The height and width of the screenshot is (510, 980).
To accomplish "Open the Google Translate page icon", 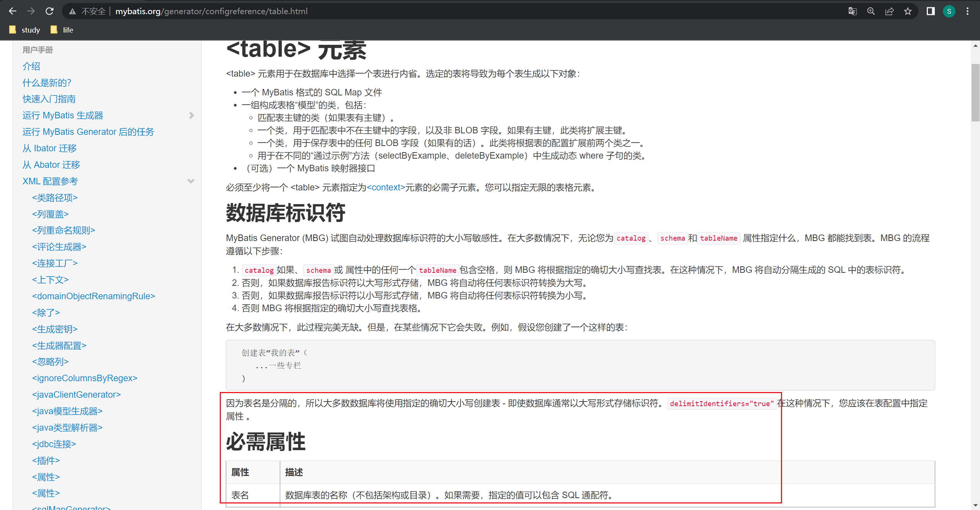I will click(x=853, y=11).
